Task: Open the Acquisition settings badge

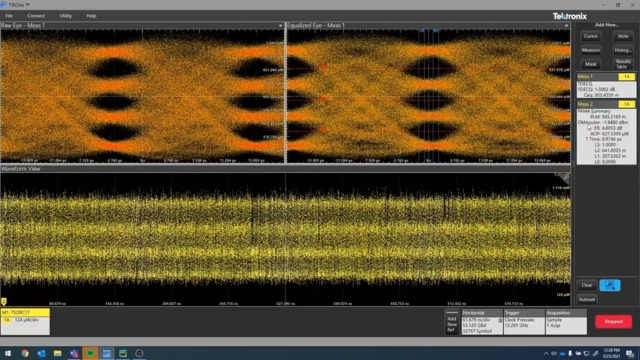Action: click(x=566, y=322)
